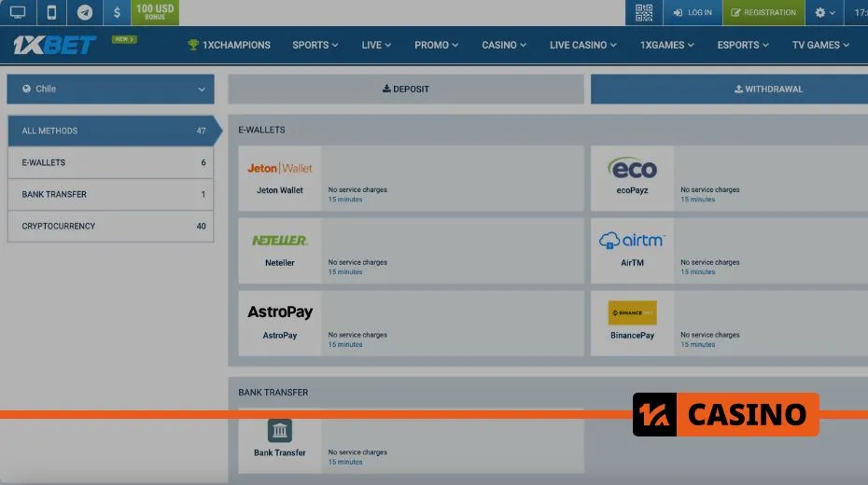Choose the BinancePay logo
Viewport: 868px width, 485px height.
point(632,313)
